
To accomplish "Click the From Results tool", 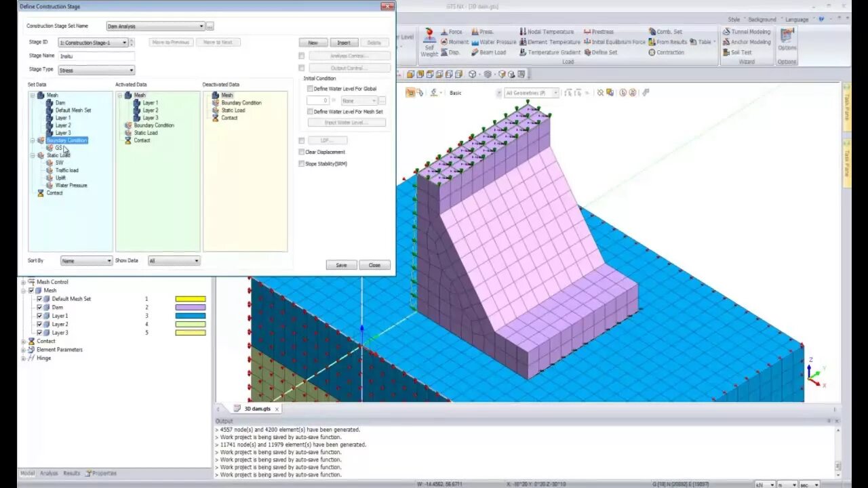I will click(668, 42).
